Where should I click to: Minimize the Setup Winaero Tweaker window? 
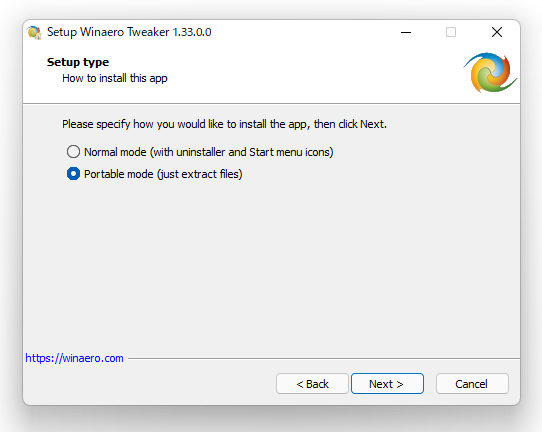[406, 32]
